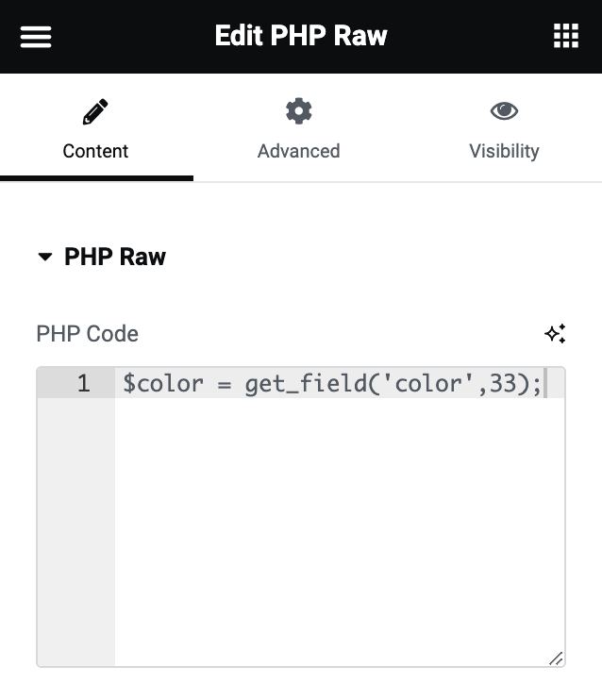Click the empty gutter below line 1
Image resolution: width=602 pixels, height=700 pixels.
76,528
